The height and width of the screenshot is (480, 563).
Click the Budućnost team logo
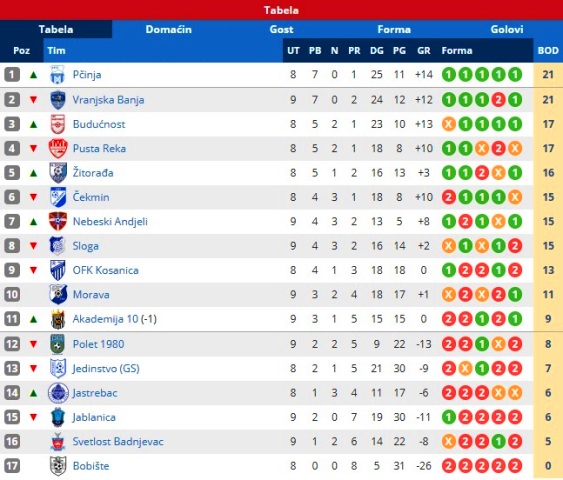[57, 124]
